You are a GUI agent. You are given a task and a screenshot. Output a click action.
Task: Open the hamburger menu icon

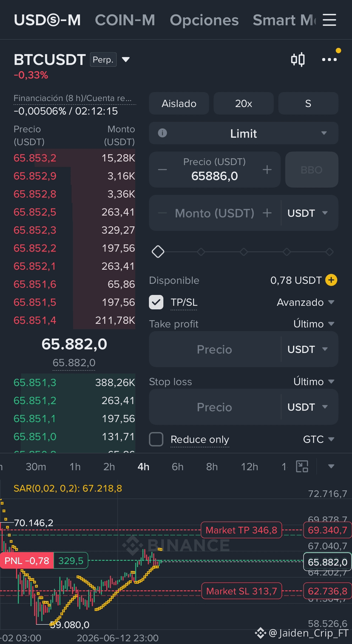coord(329,20)
